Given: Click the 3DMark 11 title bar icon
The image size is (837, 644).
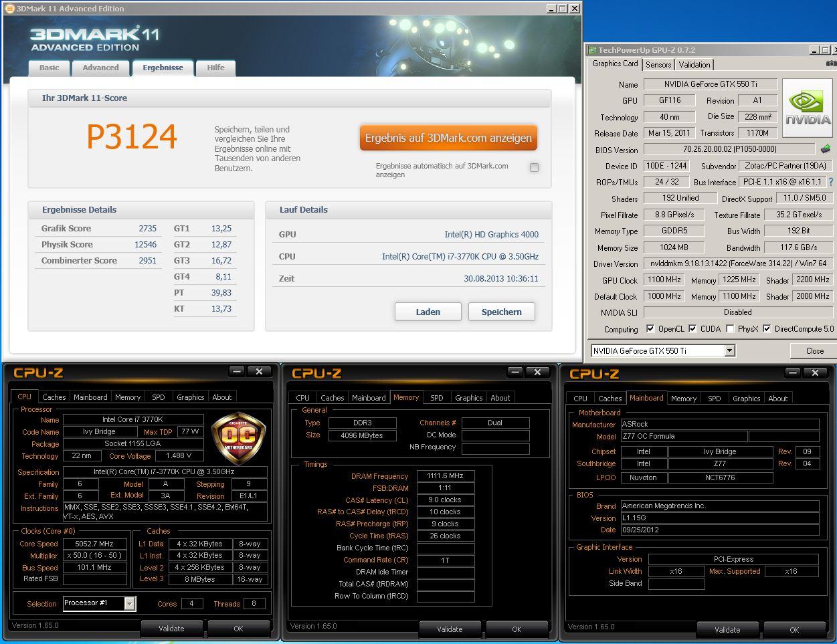Looking at the screenshot, I should (x=10, y=8).
